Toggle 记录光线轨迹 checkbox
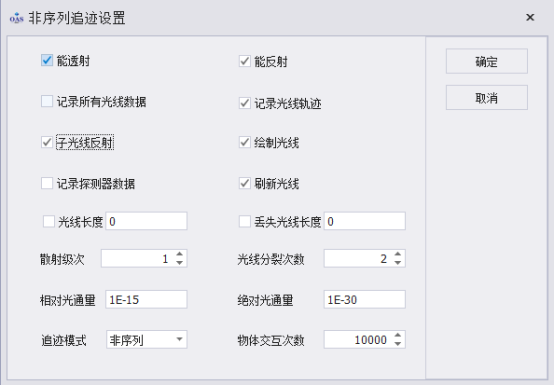The width and height of the screenshot is (554, 385). tap(245, 103)
